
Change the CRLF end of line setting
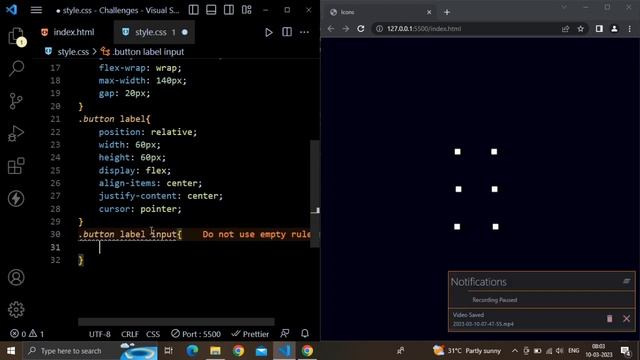click(x=130, y=334)
